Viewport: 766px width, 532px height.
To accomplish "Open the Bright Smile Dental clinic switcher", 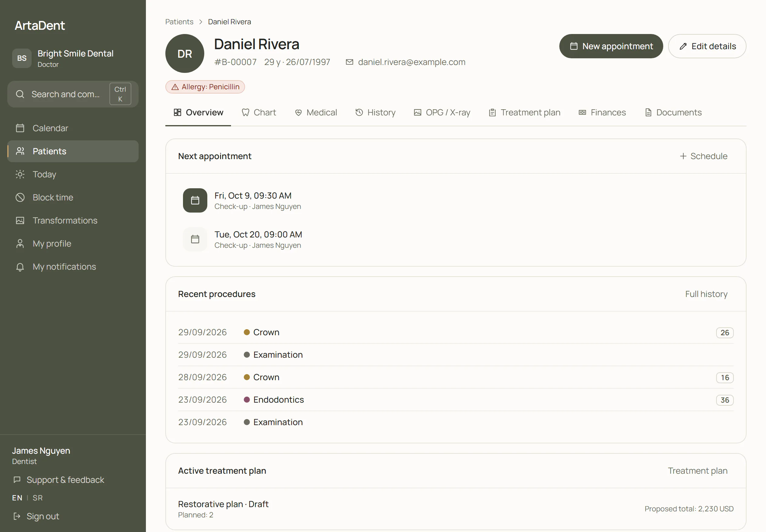I will tap(73, 58).
